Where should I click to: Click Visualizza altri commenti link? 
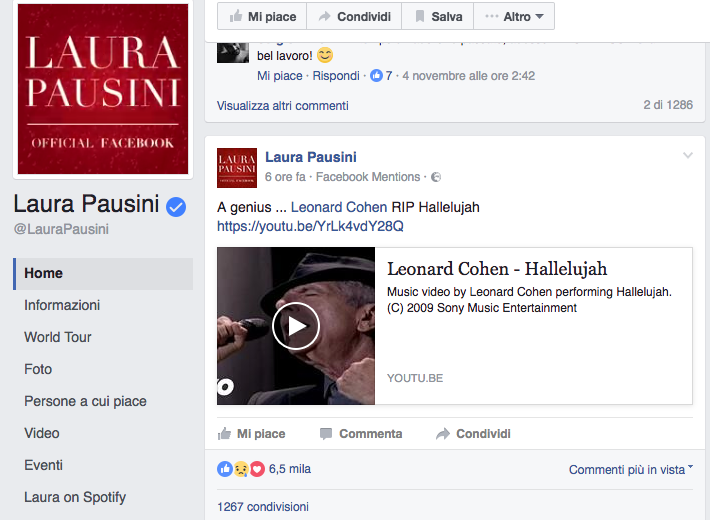pyautogui.click(x=283, y=106)
